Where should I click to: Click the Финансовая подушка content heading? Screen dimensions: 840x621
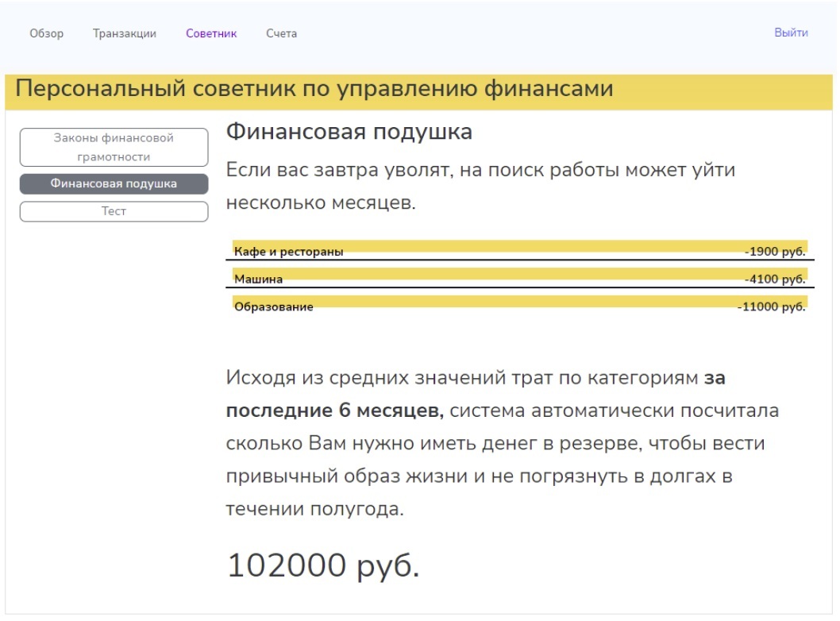(349, 132)
